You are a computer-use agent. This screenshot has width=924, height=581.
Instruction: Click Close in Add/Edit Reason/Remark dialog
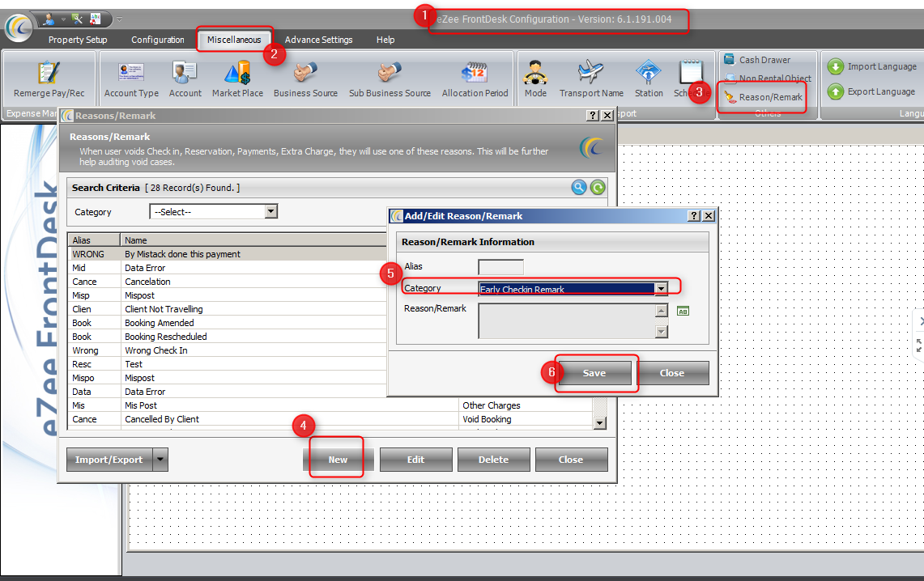tap(672, 372)
